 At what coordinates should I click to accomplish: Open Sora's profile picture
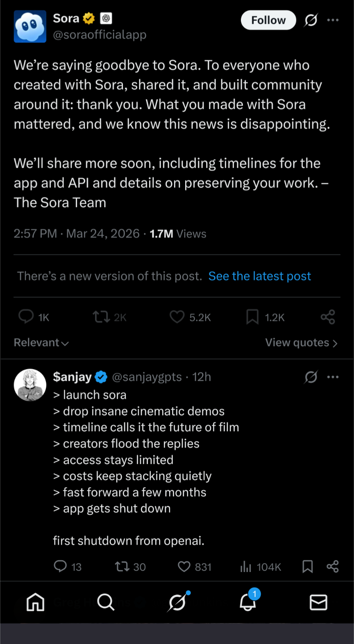[30, 27]
